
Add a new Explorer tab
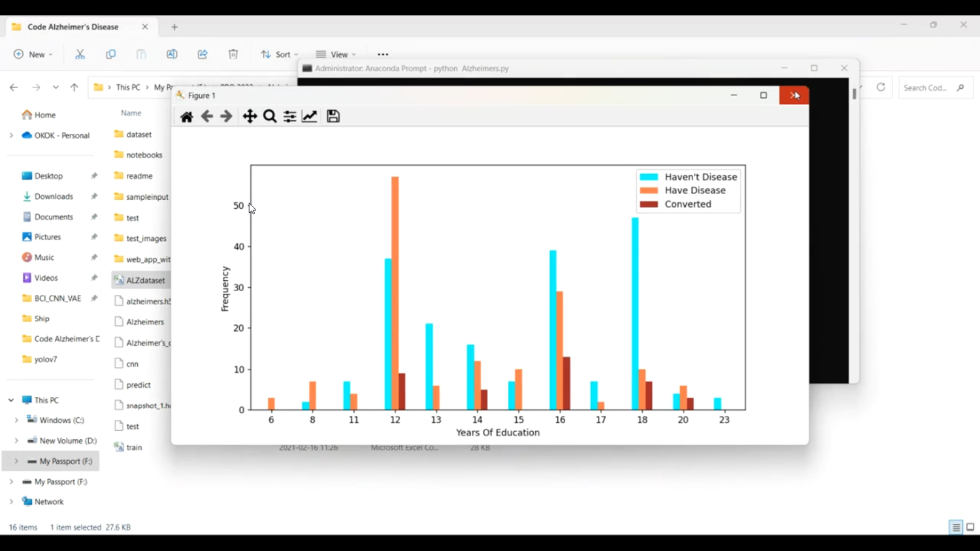point(174,27)
